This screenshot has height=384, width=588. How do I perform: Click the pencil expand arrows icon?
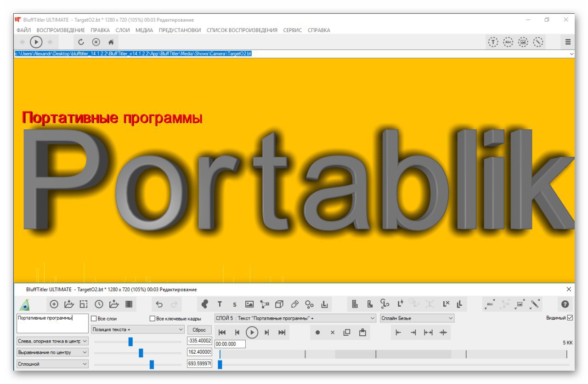coord(535,304)
